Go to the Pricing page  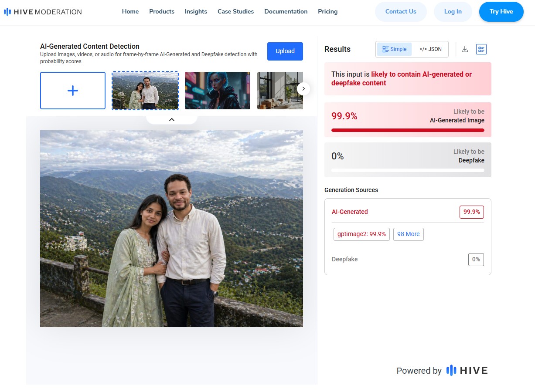click(327, 12)
